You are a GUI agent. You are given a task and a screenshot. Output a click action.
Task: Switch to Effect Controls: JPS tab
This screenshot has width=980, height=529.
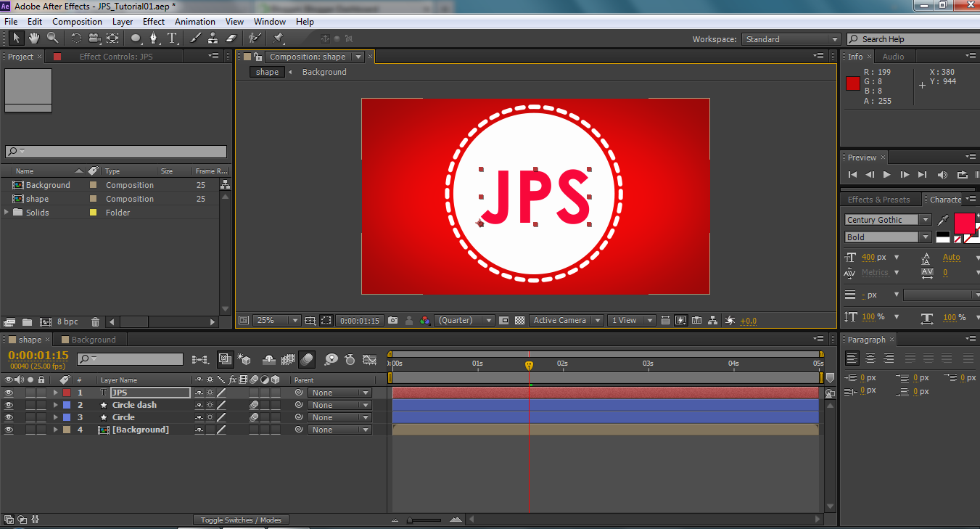116,57
